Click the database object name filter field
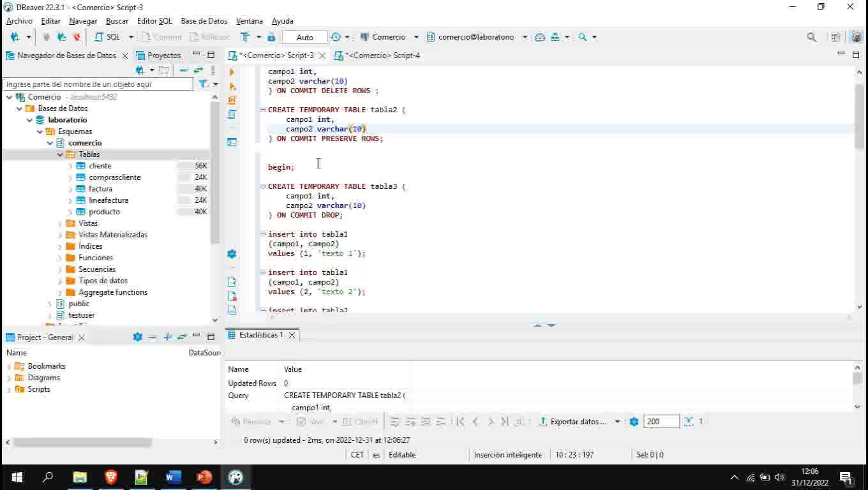The width and height of the screenshot is (868, 490). click(x=97, y=84)
